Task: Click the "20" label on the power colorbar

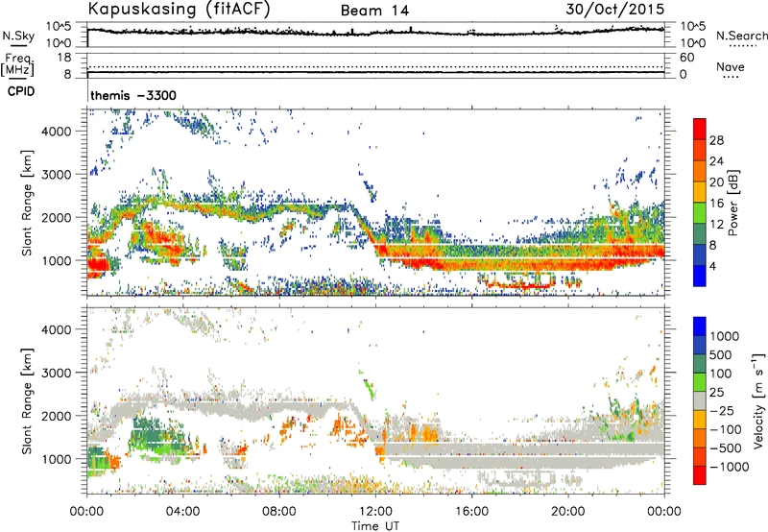Action: click(x=716, y=182)
